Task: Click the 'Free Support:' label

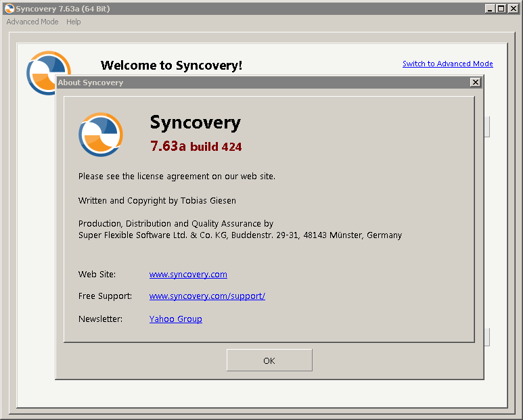Action: [105, 296]
